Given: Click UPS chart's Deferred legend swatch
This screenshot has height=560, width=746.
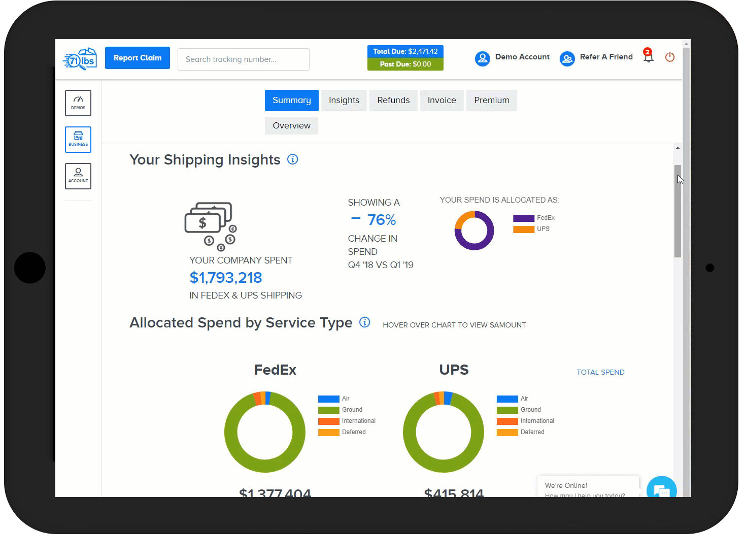Looking at the screenshot, I should coord(507,433).
